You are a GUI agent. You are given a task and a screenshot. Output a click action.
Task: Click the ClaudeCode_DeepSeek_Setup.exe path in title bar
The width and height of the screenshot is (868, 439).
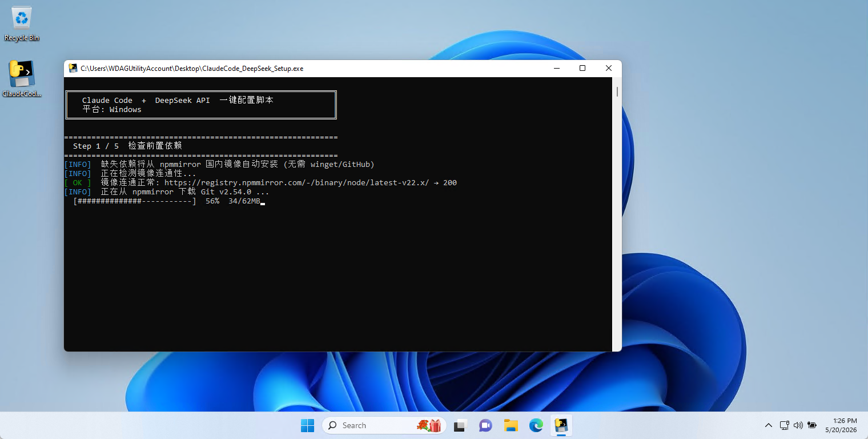click(x=192, y=69)
